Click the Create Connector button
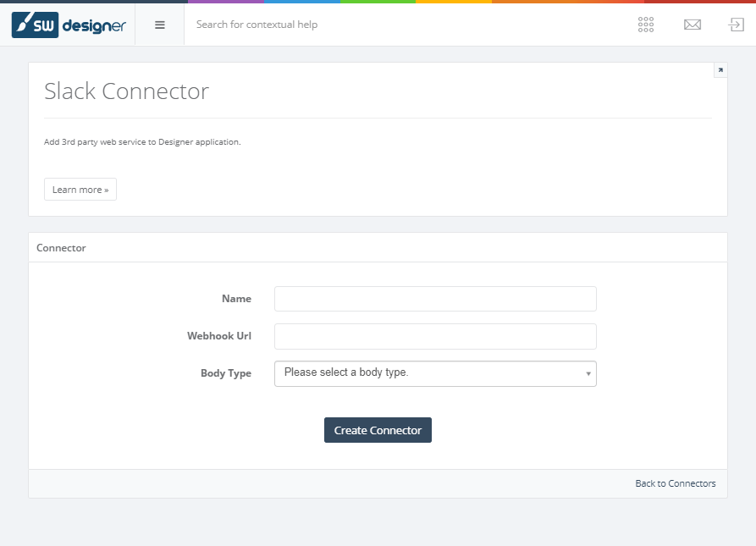Screen dimensions: 756x546 [x=378, y=430]
